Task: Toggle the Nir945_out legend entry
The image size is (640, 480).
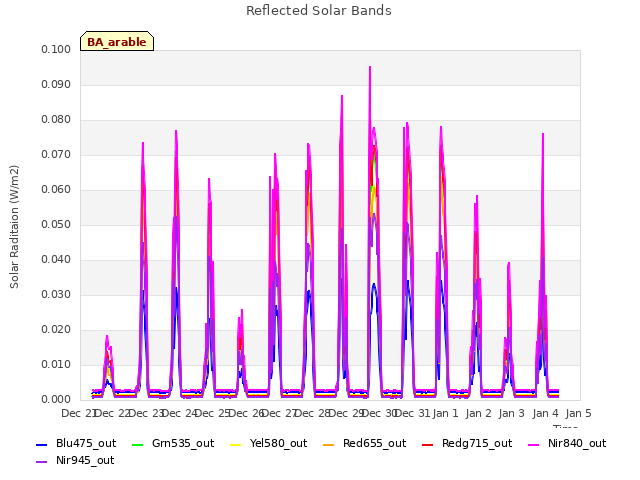Action: click(x=75, y=461)
